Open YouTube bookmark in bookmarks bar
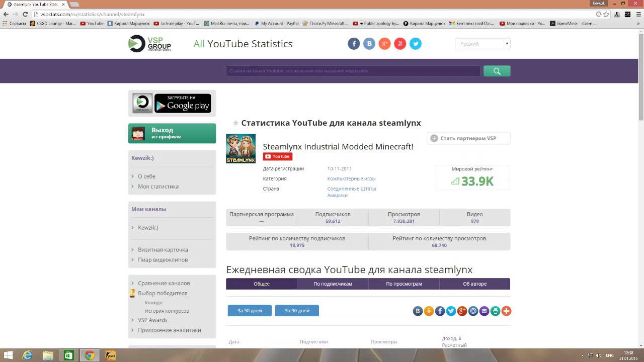The width and height of the screenshot is (644, 362). tap(92, 23)
